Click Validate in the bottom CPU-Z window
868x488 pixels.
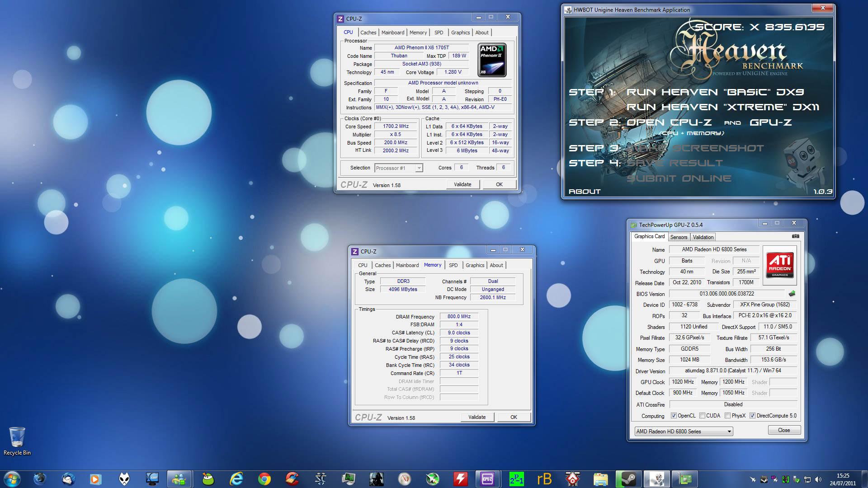coord(477,417)
